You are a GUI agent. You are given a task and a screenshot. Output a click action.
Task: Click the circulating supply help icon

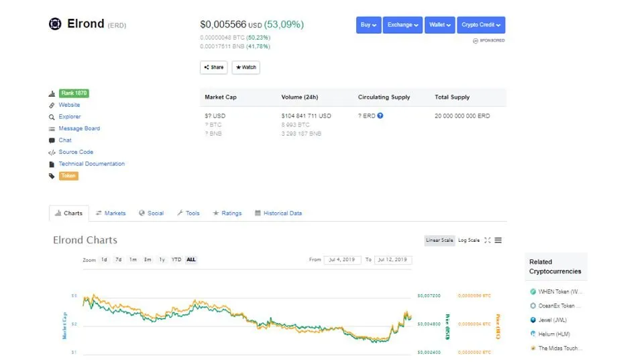pos(380,116)
